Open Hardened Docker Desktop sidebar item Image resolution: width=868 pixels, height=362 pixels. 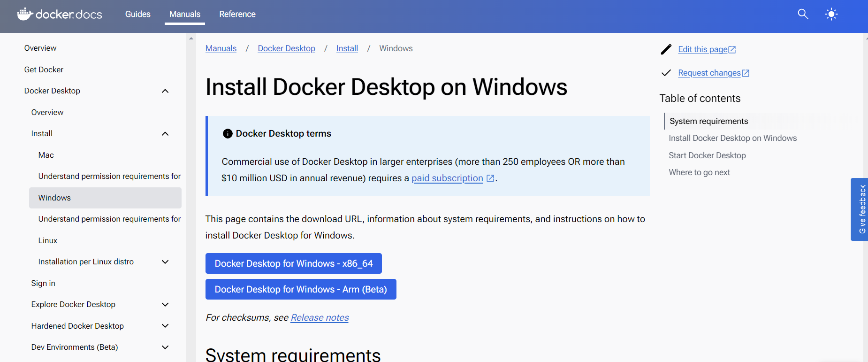[77, 326]
